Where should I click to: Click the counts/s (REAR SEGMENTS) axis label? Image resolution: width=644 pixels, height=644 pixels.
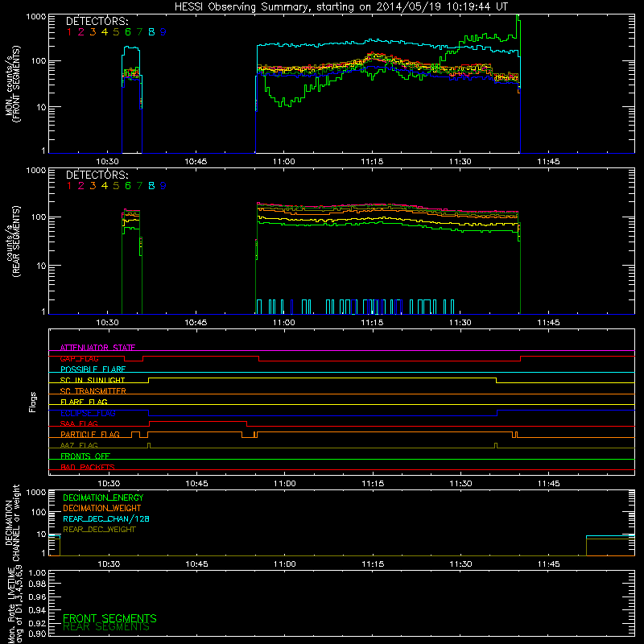pos(12,241)
